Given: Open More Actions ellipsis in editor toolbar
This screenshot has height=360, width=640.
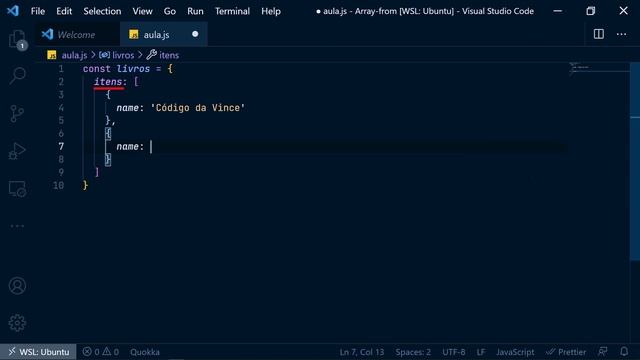Looking at the screenshot, I should tap(621, 34).
